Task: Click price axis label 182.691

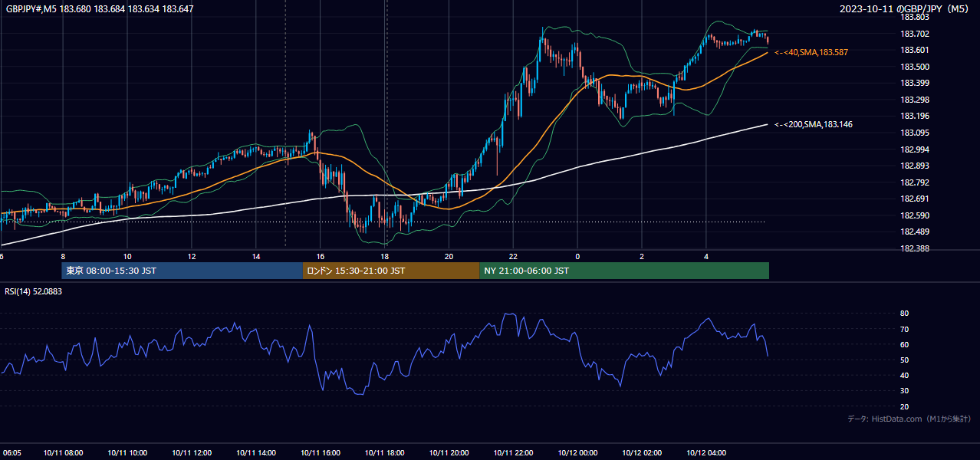Action: (915, 199)
